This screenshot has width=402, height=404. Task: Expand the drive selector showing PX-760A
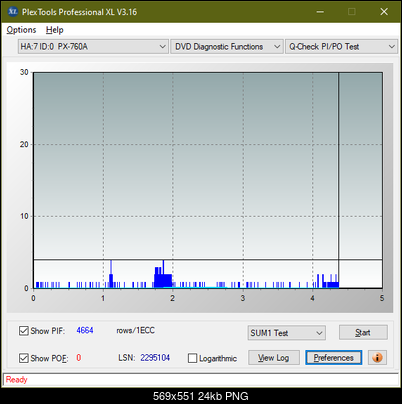coord(93,47)
